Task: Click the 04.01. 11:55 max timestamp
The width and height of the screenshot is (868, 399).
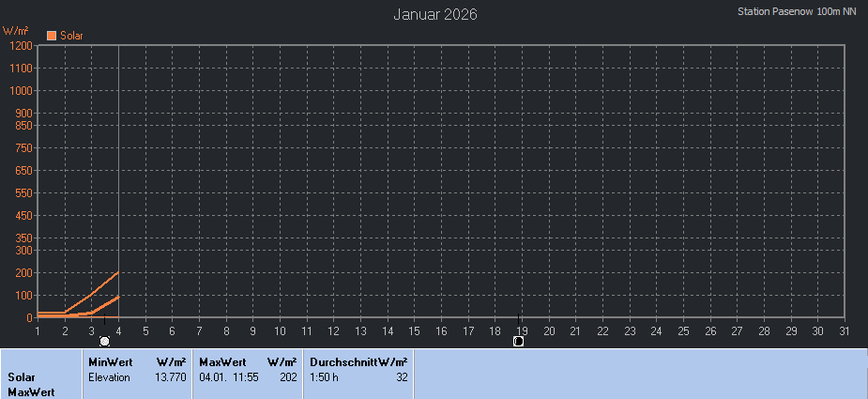Action: pos(228,376)
